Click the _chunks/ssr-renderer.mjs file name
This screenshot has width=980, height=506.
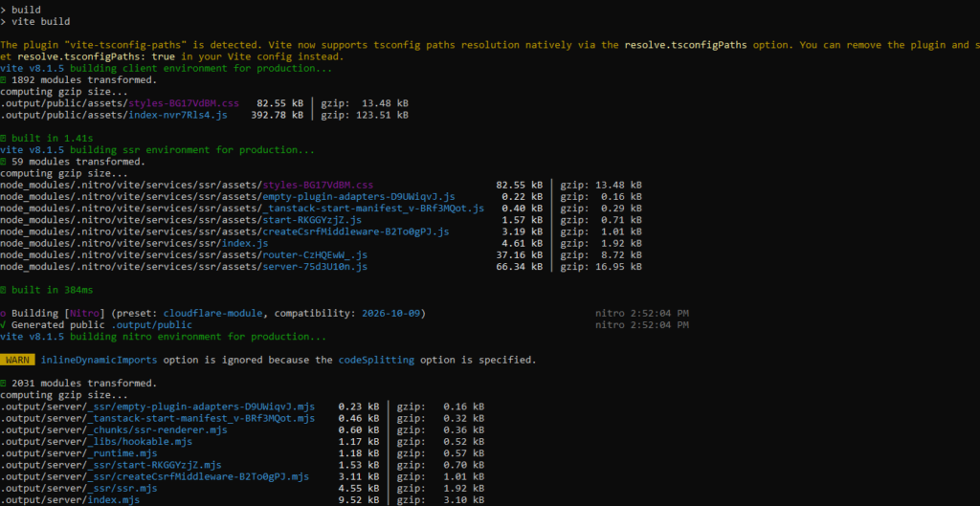(158, 429)
